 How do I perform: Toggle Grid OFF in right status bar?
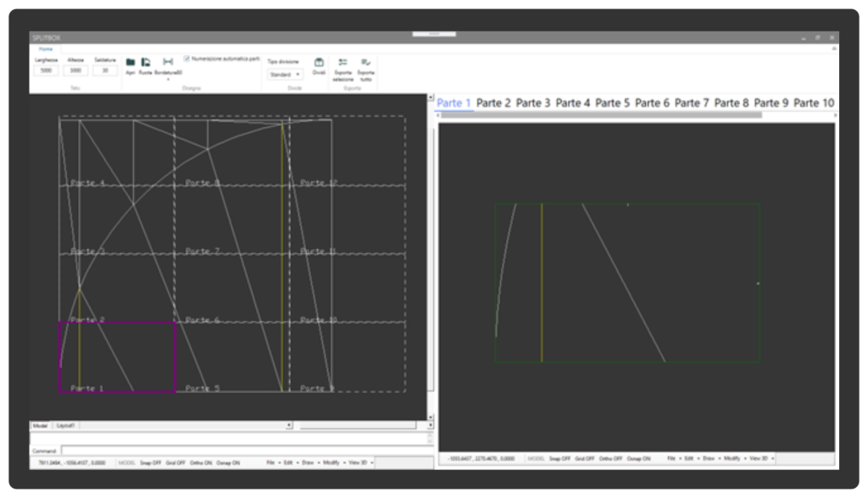click(x=585, y=458)
